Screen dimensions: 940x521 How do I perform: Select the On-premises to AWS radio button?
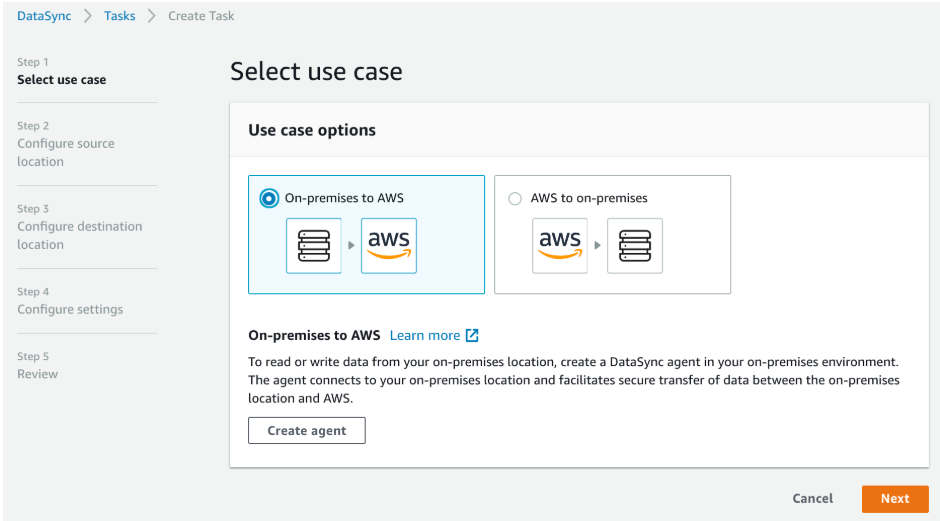(x=269, y=198)
